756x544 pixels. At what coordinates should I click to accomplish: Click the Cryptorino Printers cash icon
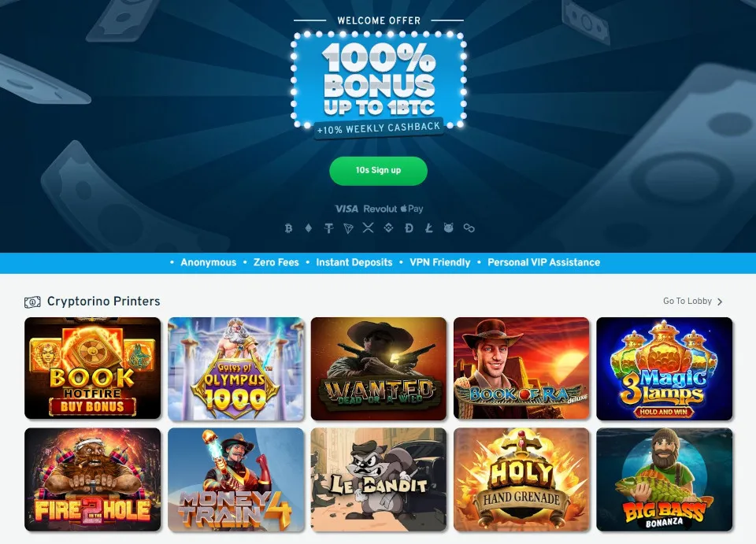click(x=32, y=302)
